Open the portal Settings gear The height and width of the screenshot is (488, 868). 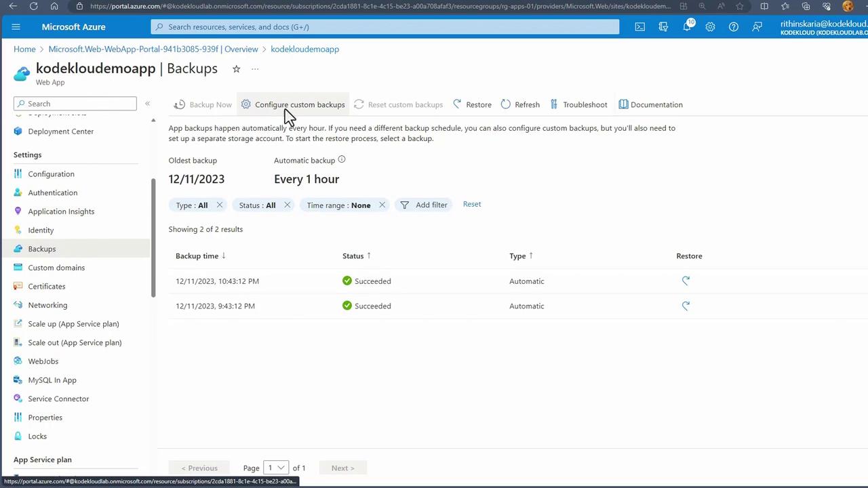click(x=710, y=27)
